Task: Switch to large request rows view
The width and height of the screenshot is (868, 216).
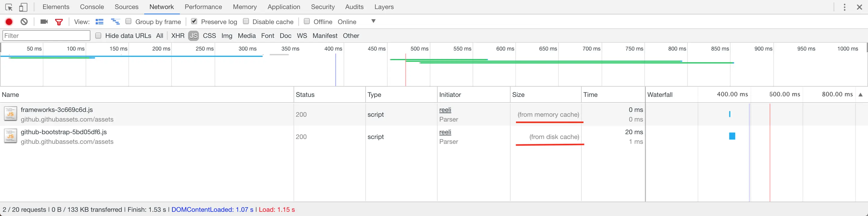Action: pos(99,22)
